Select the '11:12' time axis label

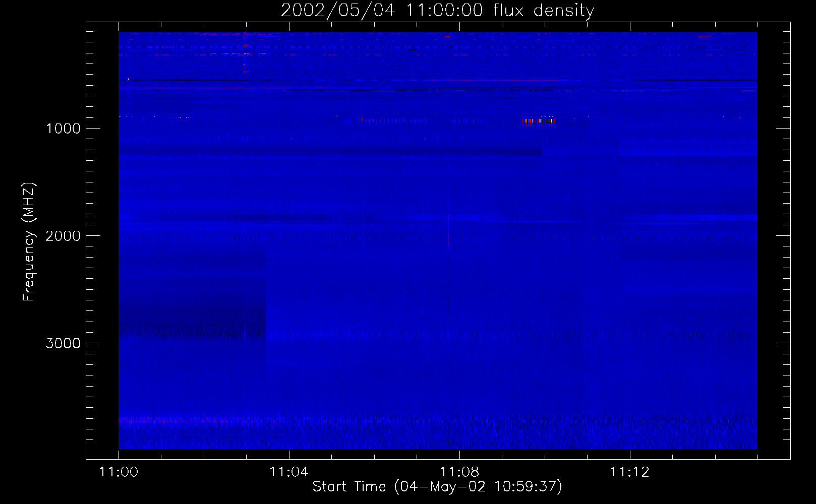pos(630,472)
